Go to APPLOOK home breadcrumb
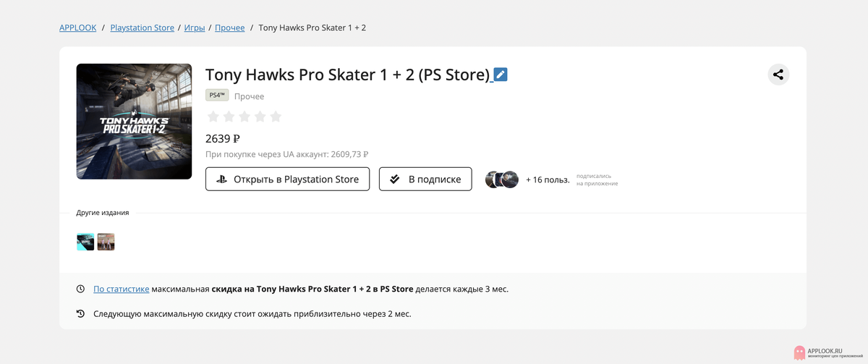Screen dimensions: 868x364 click(77, 28)
